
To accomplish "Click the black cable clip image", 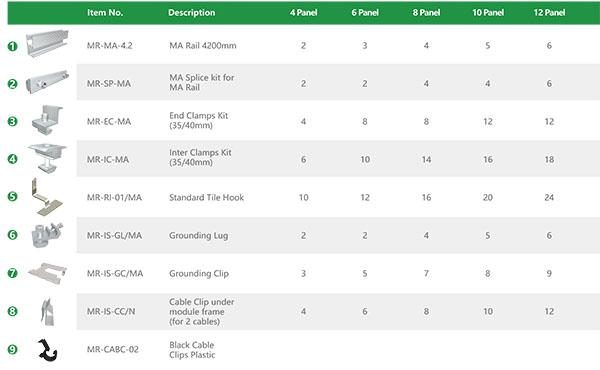I will click(47, 350).
